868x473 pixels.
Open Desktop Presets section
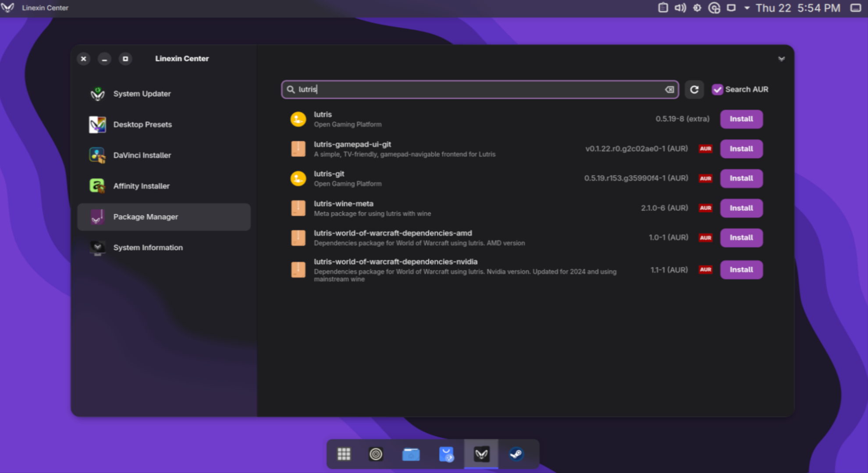click(164, 124)
